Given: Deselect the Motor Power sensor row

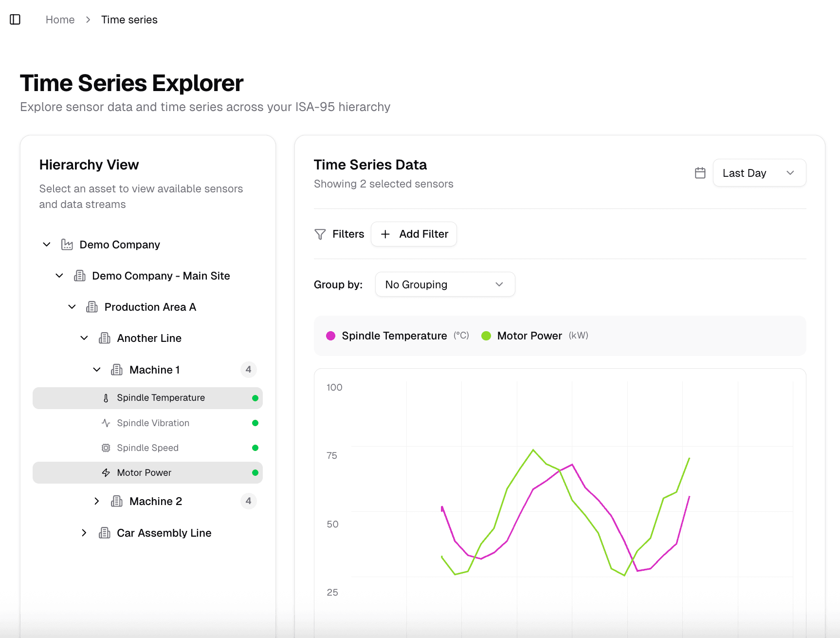Looking at the screenshot, I should tap(144, 472).
